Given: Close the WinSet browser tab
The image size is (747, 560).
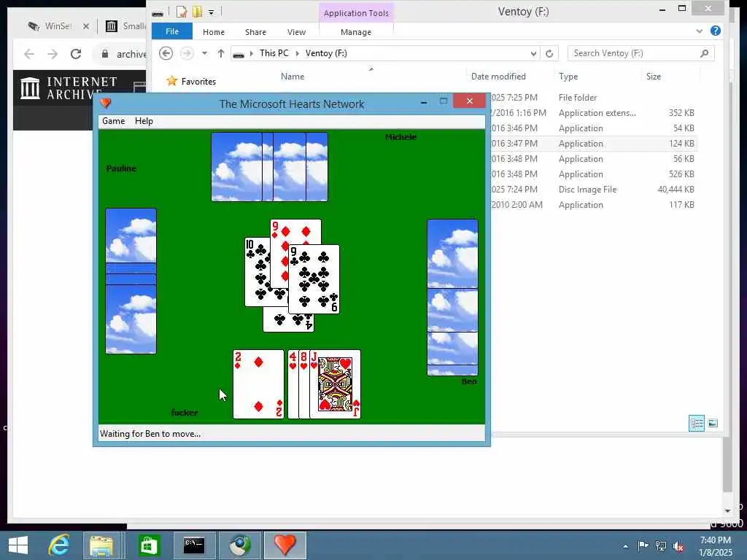Looking at the screenshot, I should pos(86,26).
